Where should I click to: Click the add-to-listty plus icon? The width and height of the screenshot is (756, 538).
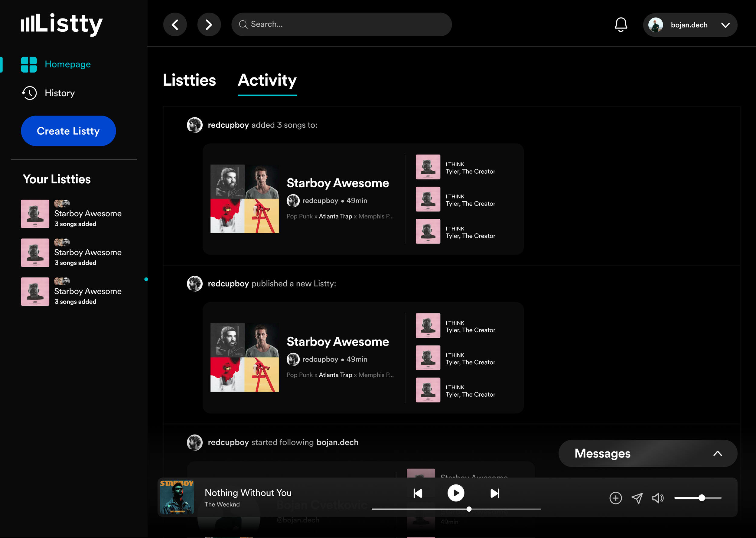(615, 498)
